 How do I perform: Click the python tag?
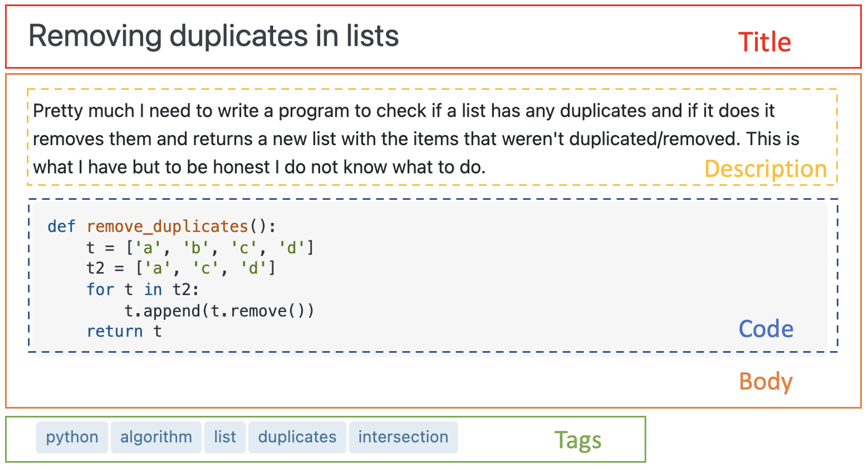click(x=72, y=437)
